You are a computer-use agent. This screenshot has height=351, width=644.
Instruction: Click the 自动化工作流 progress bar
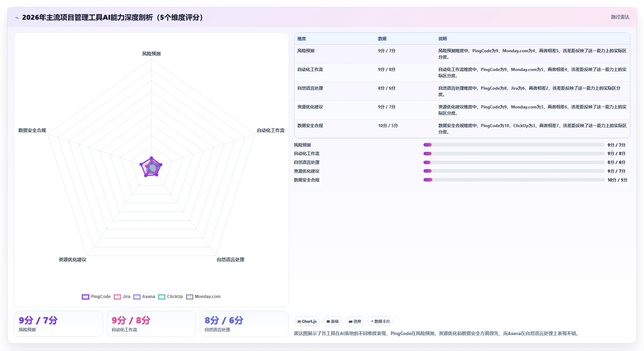(x=514, y=154)
